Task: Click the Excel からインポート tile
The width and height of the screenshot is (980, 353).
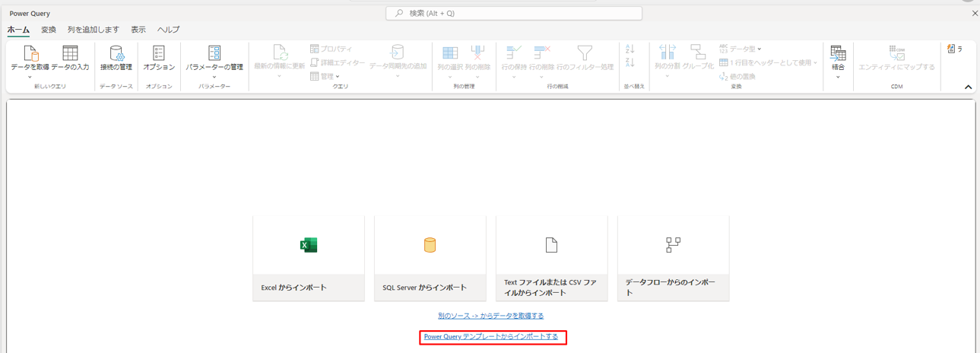Action: tap(309, 258)
